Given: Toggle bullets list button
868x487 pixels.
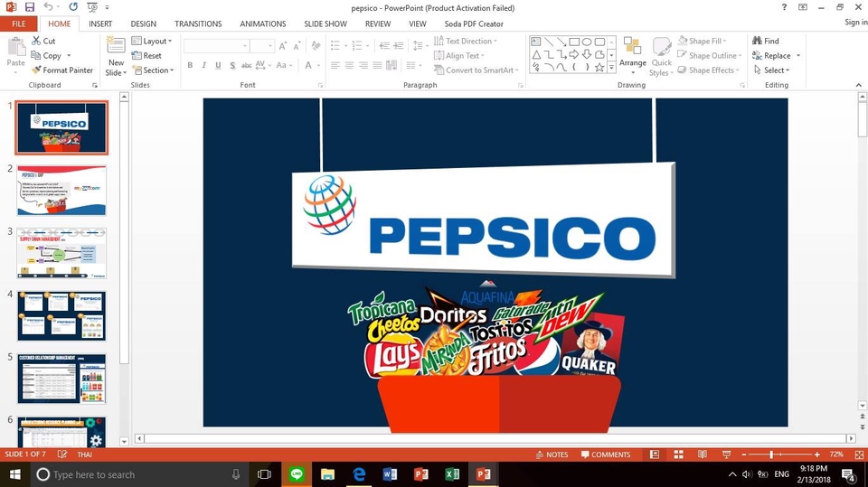Looking at the screenshot, I should click(x=335, y=46).
